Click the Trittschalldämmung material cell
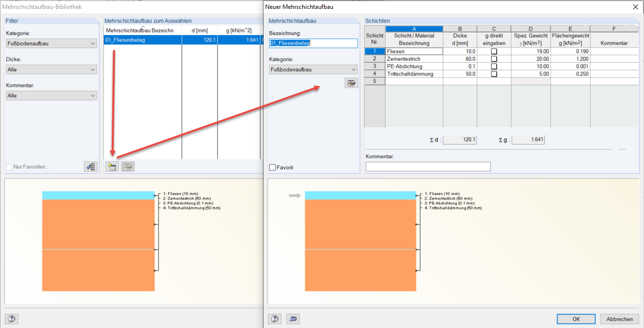This screenshot has height=328, width=644. pos(414,74)
